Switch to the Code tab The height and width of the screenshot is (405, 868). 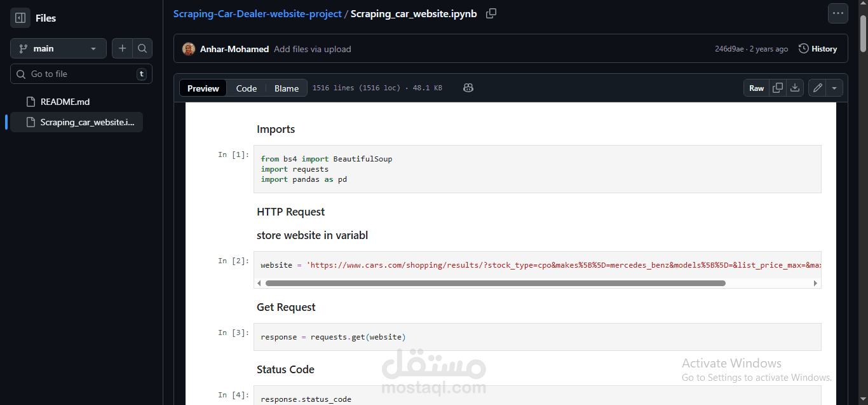[247, 88]
